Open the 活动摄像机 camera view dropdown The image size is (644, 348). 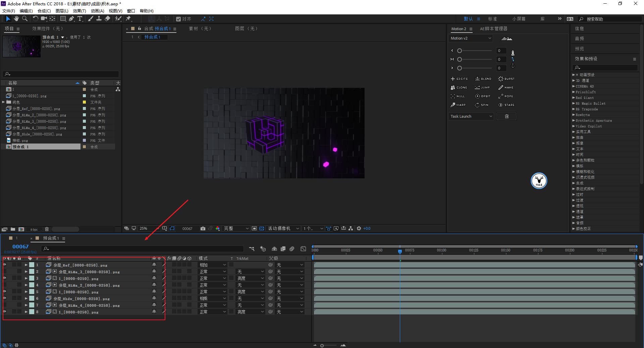(283, 228)
